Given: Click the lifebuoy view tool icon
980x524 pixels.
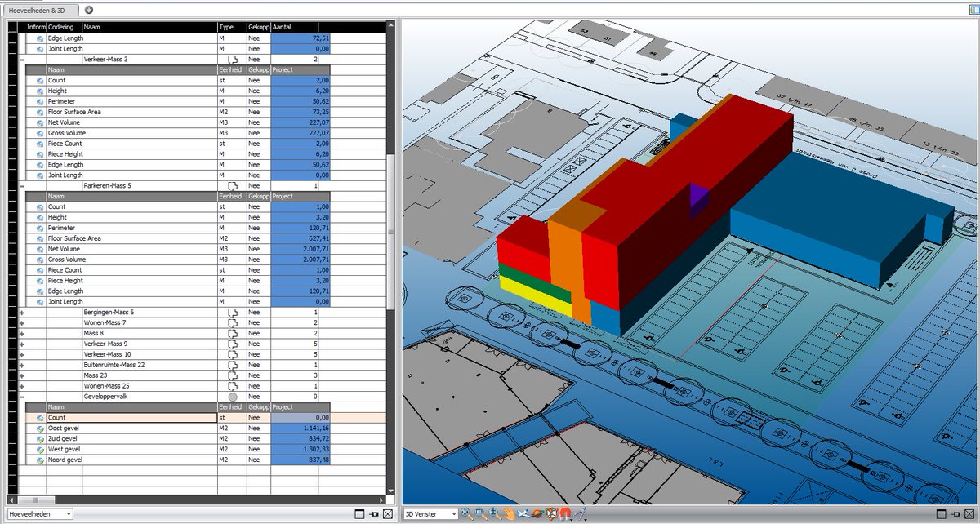Looking at the screenshot, I should click(552, 513).
